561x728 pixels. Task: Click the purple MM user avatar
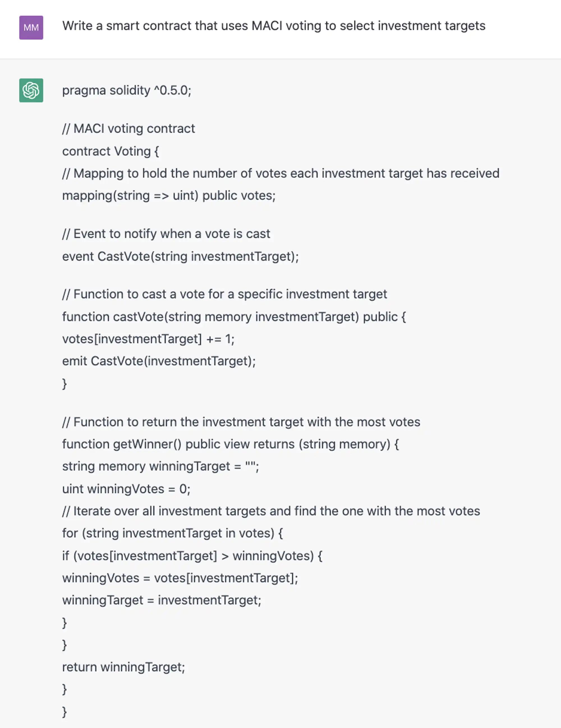31,28
